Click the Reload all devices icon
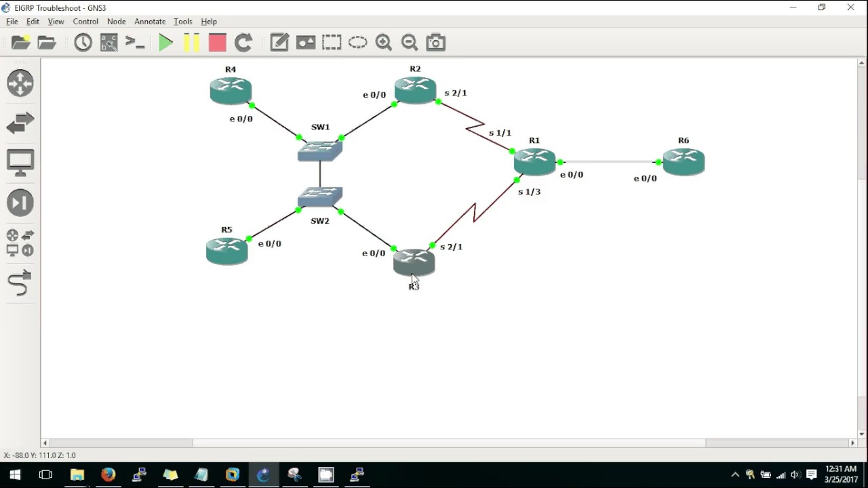Screen dimensions: 868x488 tap(243, 43)
